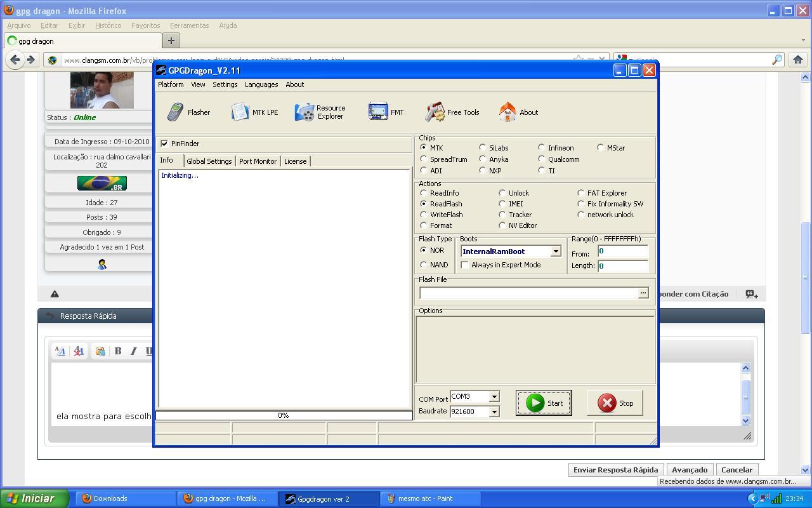Choose the WriteFlash action
Screen dimensions: 812x508
424,215
